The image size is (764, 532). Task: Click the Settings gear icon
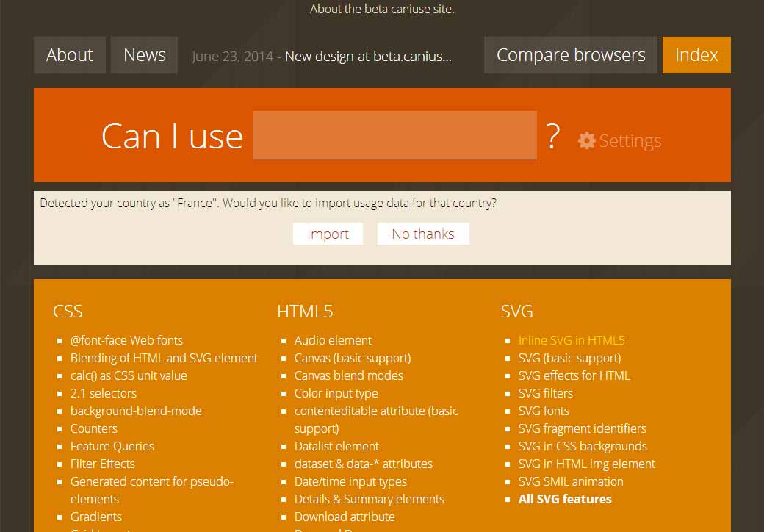(x=586, y=140)
